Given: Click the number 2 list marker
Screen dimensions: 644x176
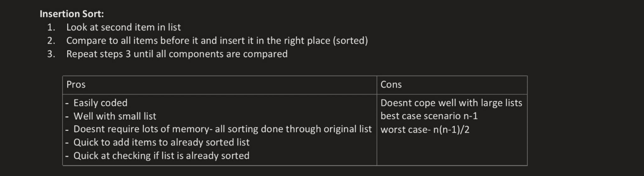Looking at the screenshot, I should pyautogui.click(x=51, y=41).
